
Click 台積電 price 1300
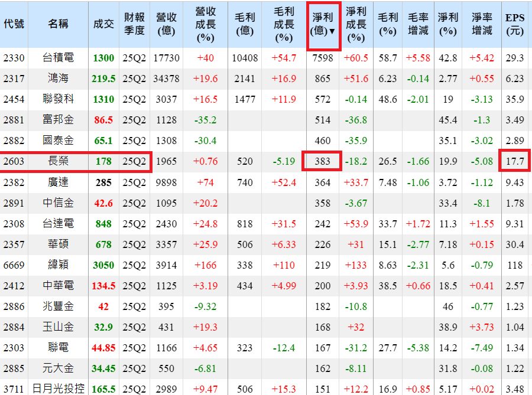pos(103,58)
